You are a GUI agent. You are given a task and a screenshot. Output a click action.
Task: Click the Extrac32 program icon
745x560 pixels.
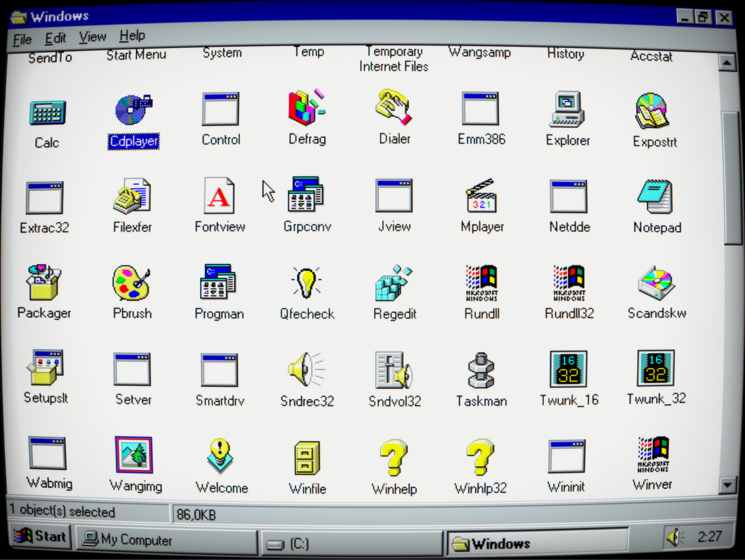pyautogui.click(x=44, y=198)
